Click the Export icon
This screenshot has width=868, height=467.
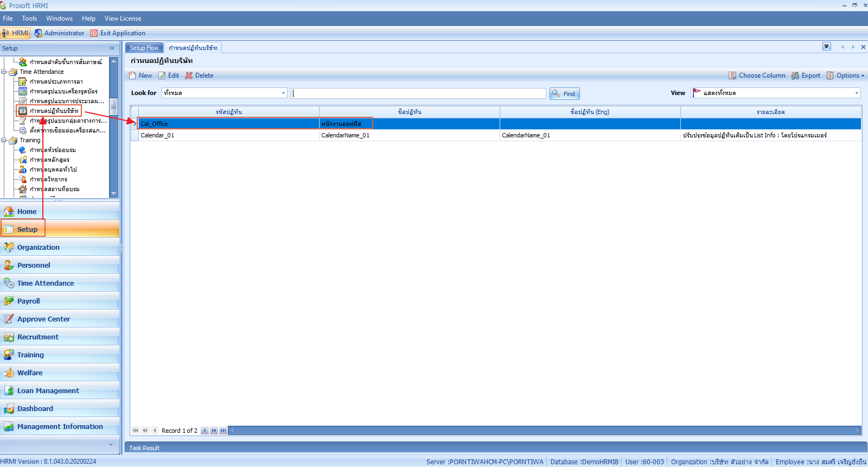click(795, 75)
